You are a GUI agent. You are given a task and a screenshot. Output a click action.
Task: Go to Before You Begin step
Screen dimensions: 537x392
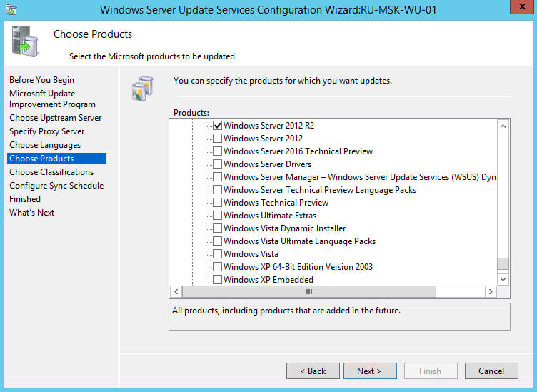coord(42,80)
